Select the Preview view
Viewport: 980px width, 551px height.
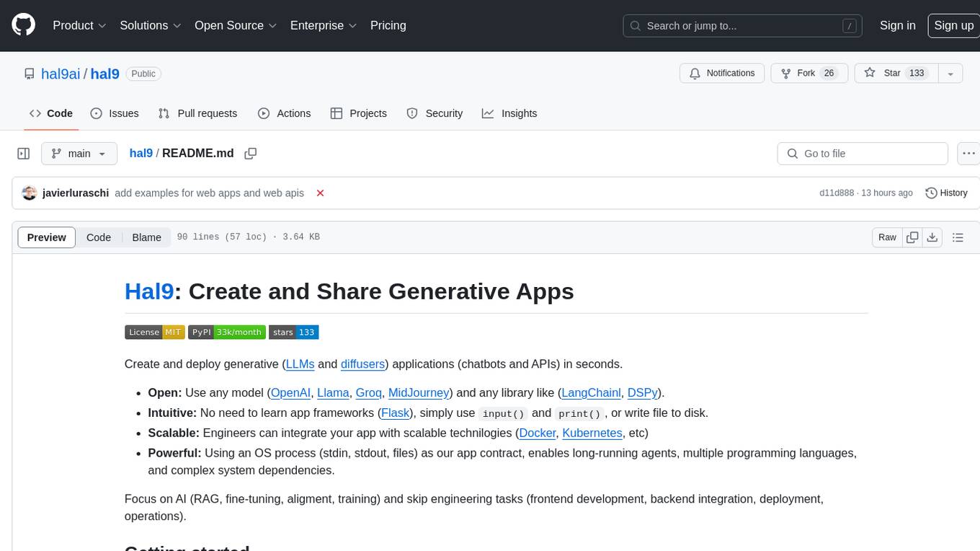(x=47, y=237)
